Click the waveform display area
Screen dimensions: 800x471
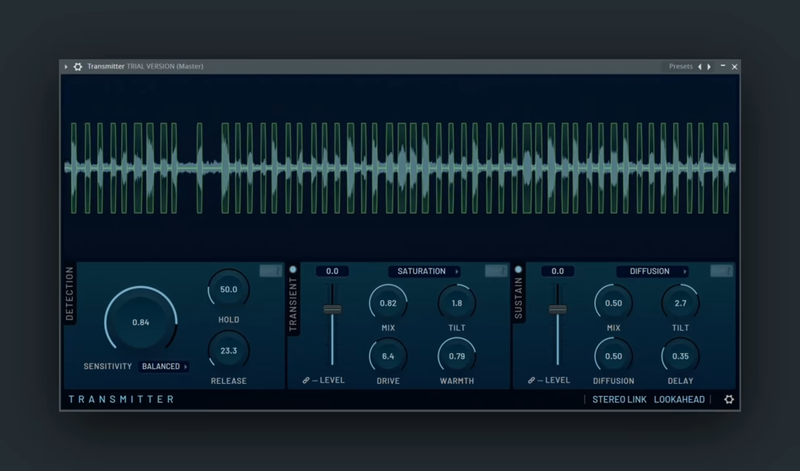click(x=401, y=168)
